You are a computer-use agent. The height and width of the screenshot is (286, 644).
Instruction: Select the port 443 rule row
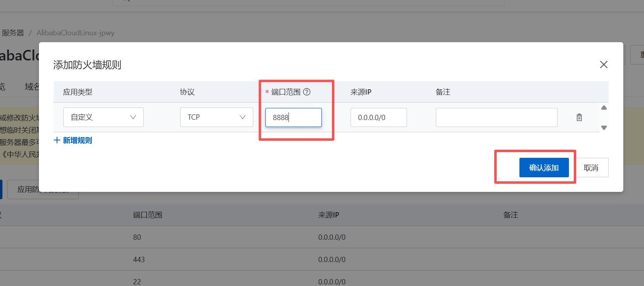coord(139,259)
